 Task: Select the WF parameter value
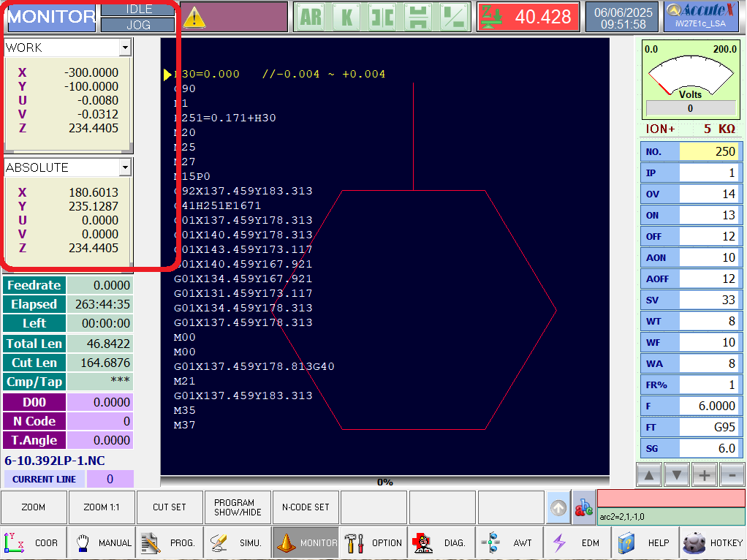point(708,342)
